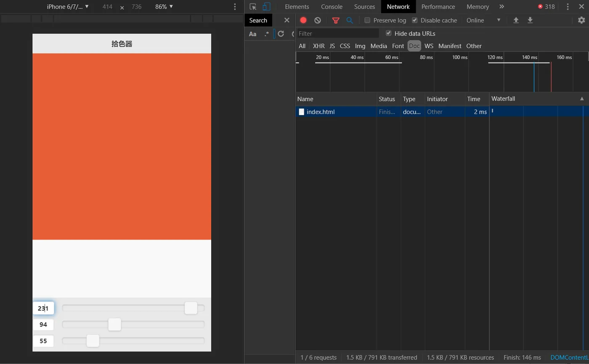The height and width of the screenshot is (364, 589).
Task: Filter requests by CSS type
Action: pos(345,46)
